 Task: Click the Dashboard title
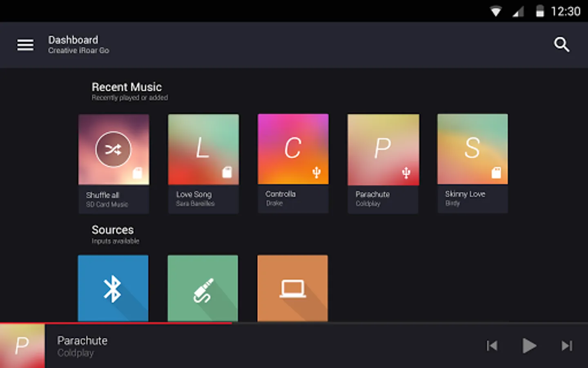tap(73, 40)
